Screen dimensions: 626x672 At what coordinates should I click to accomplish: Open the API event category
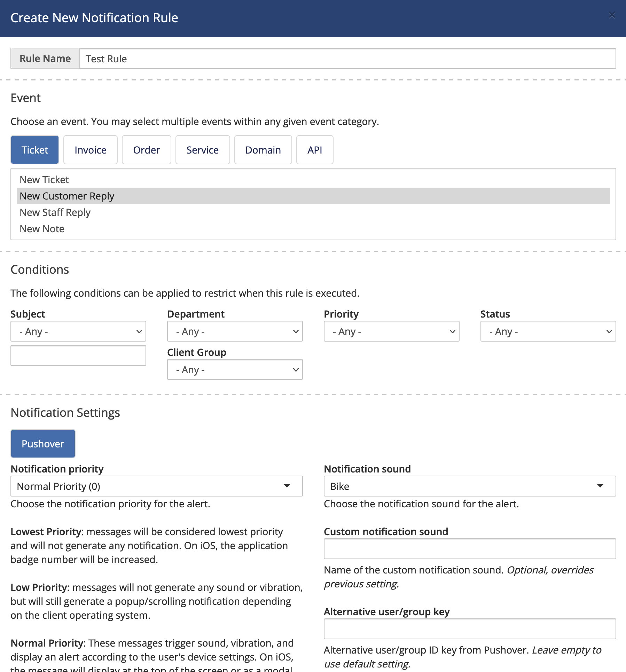click(314, 150)
